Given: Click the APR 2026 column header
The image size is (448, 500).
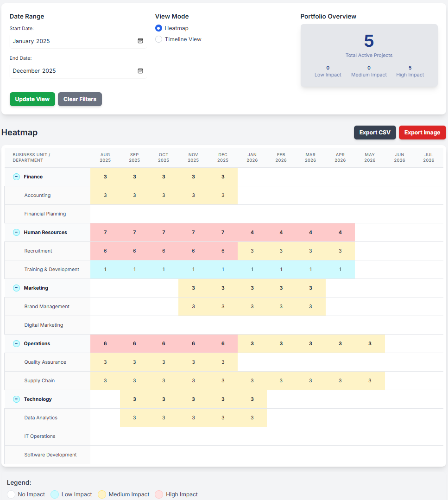Looking at the screenshot, I should pos(340,158).
